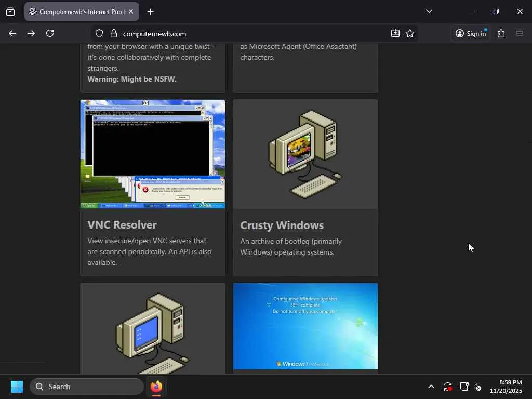Open the VNC Resolver screenshot thumbnail
The height and width of the screenshot is (399, 532).
tap(153, 154)
